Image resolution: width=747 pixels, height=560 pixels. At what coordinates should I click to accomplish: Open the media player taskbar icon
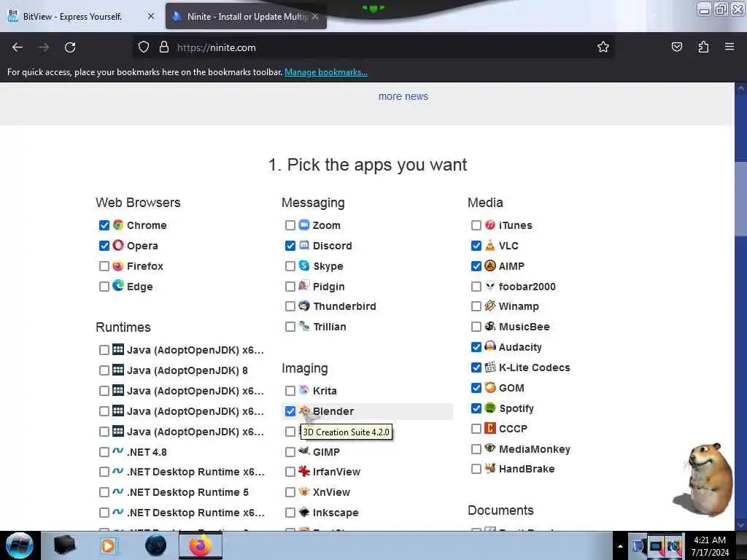(x=108, y=545)
